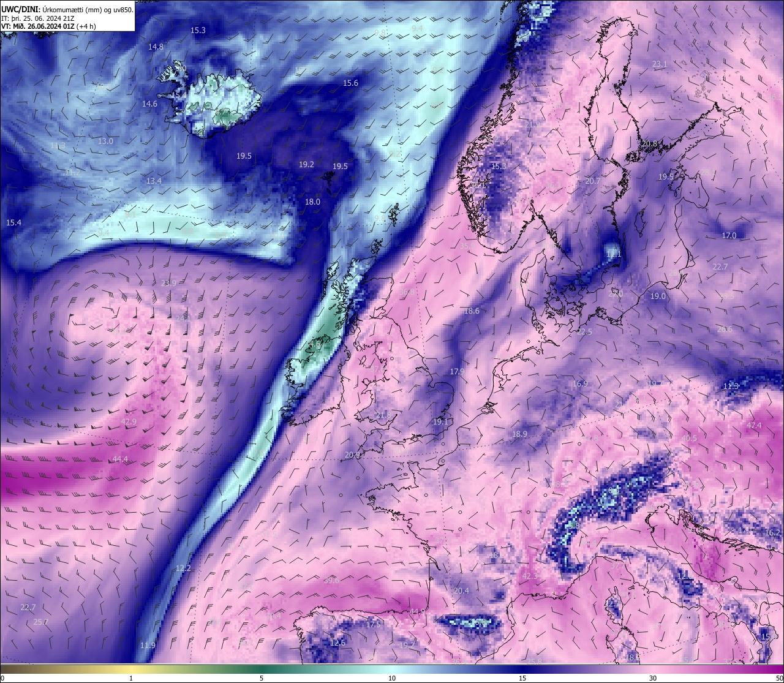The height and width of the screenshot is (683, 784).
Task: Click the 17.9 value off English coast
Action: click(457, 371)
